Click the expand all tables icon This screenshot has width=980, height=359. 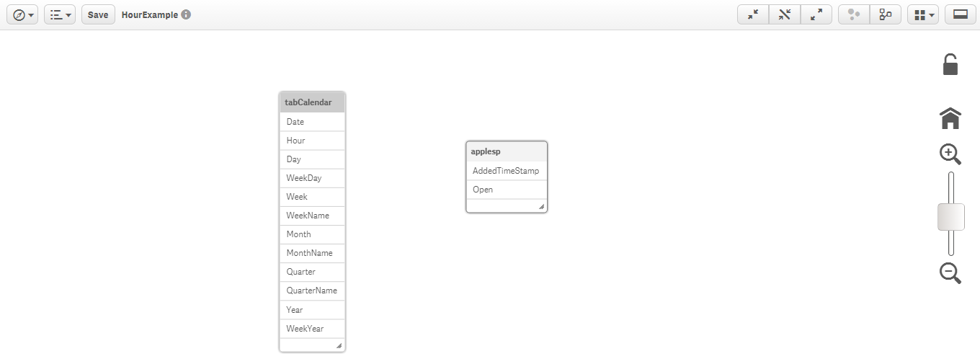[816, 14]
